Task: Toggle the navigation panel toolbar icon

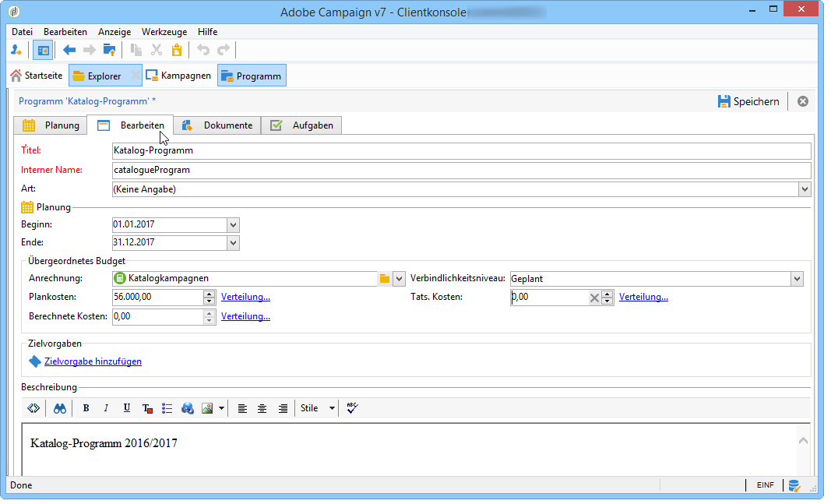Action: (x=43, y=51)
